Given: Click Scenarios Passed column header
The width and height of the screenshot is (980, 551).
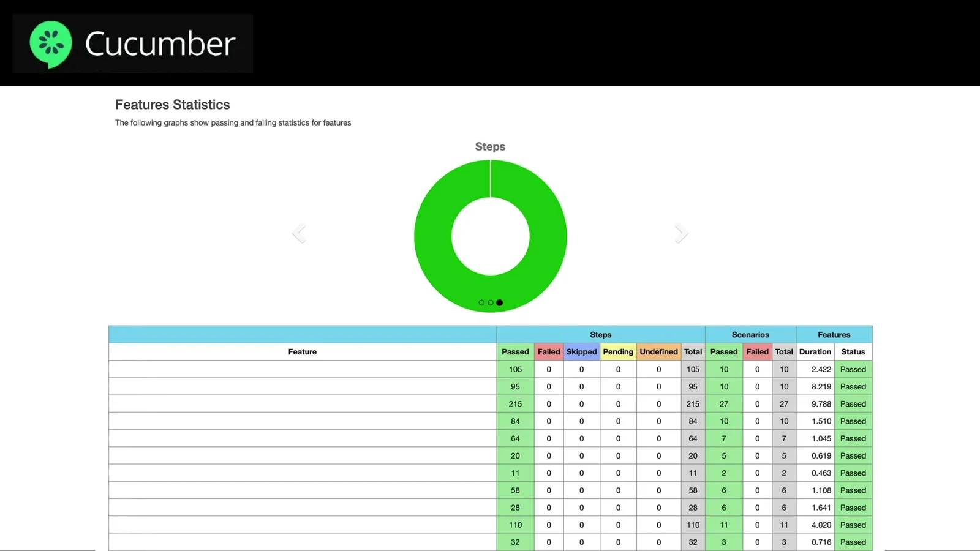Looking at the screenshot, I should (x=724, y=352).
